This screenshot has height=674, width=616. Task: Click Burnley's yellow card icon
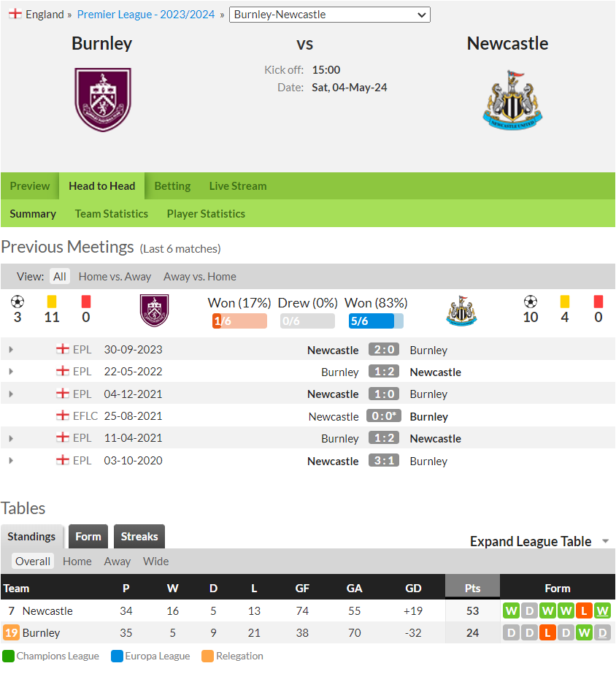[52, 302]
